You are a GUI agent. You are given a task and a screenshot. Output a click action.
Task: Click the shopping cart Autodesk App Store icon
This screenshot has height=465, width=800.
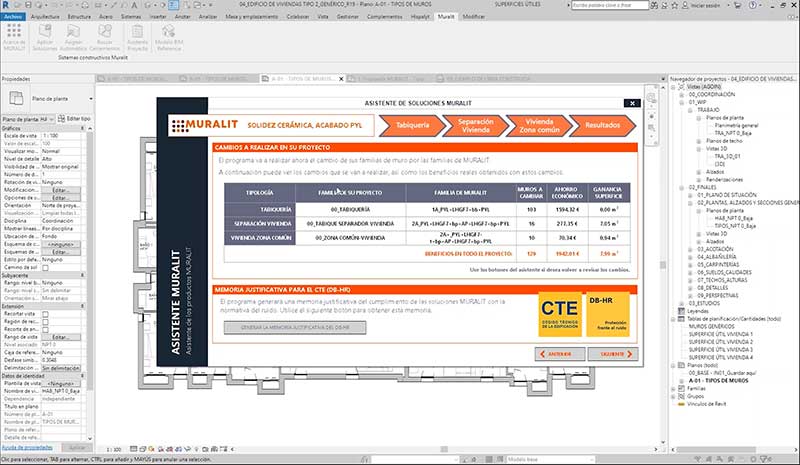tap(738, 5)
